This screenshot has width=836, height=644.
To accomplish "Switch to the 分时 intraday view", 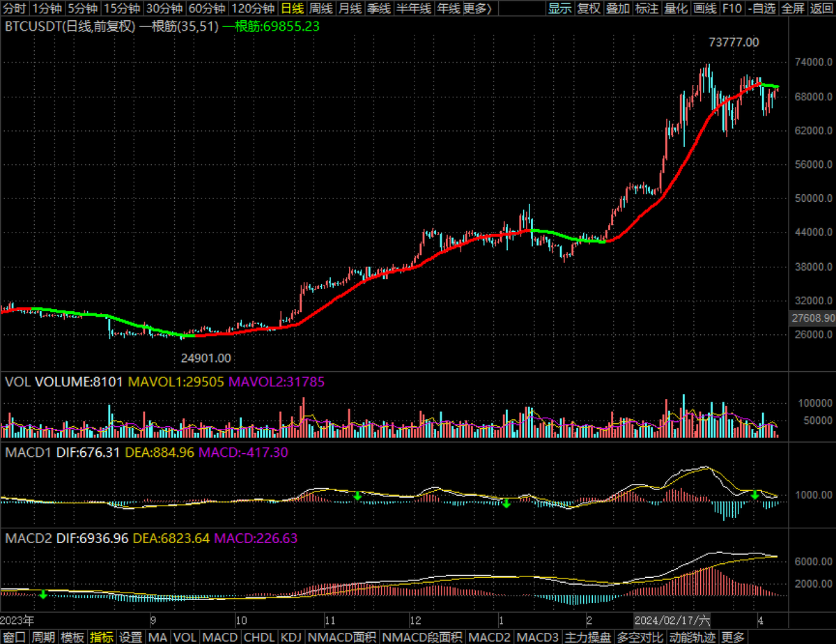I will pos(15,8).
